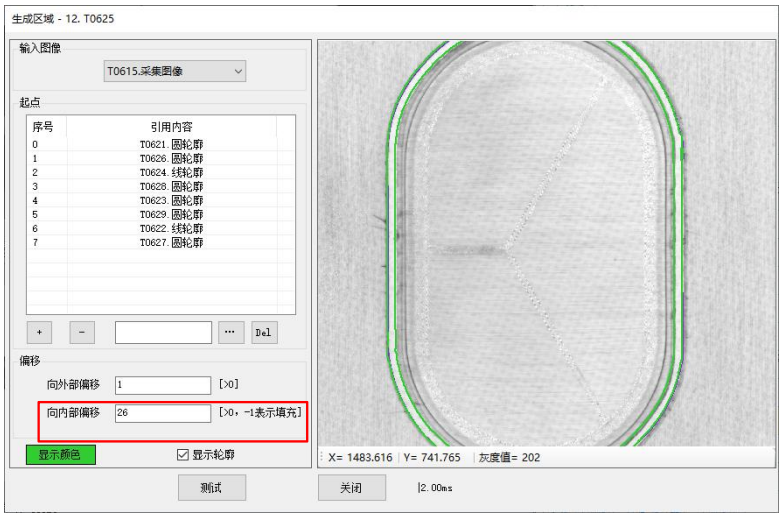Screen dimensions: 781x520
Task: Click the 序号 column header
Action: (x=43, y=127)
